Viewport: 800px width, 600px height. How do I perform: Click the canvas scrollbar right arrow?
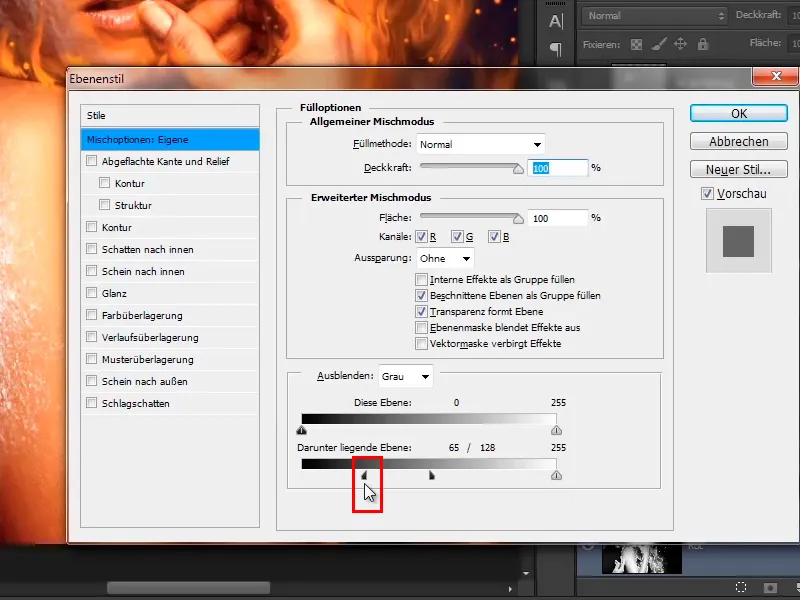pos(510,588)
